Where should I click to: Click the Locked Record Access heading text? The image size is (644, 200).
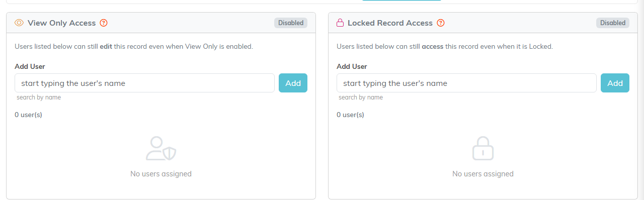pyautogui.click(x=390, y=23)
